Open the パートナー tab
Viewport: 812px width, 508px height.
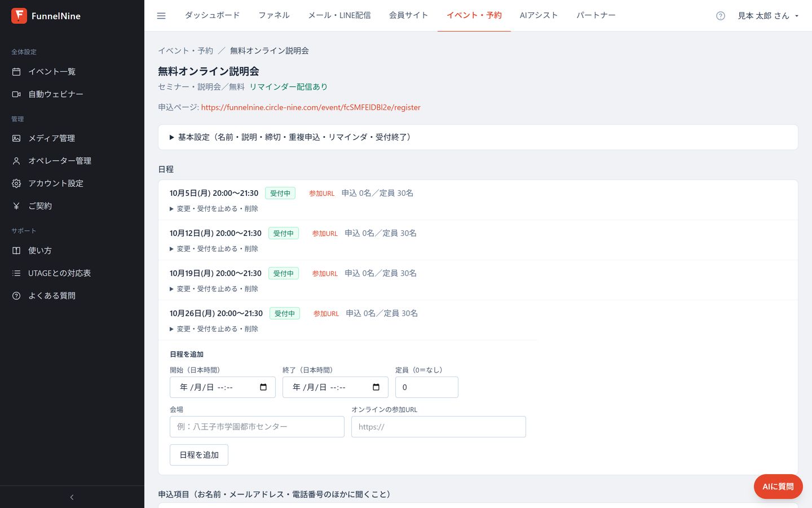[x=596, y=15]
